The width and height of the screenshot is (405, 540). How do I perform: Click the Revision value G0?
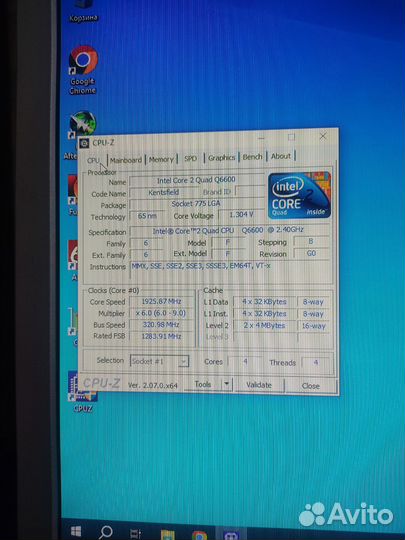[x=311, y=253]
